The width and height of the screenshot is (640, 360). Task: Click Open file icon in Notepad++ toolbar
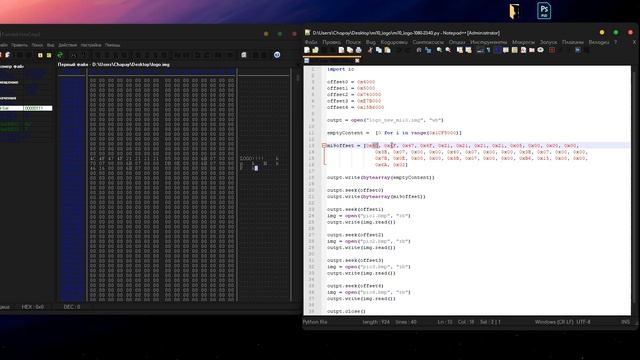[x=316, y=50]
